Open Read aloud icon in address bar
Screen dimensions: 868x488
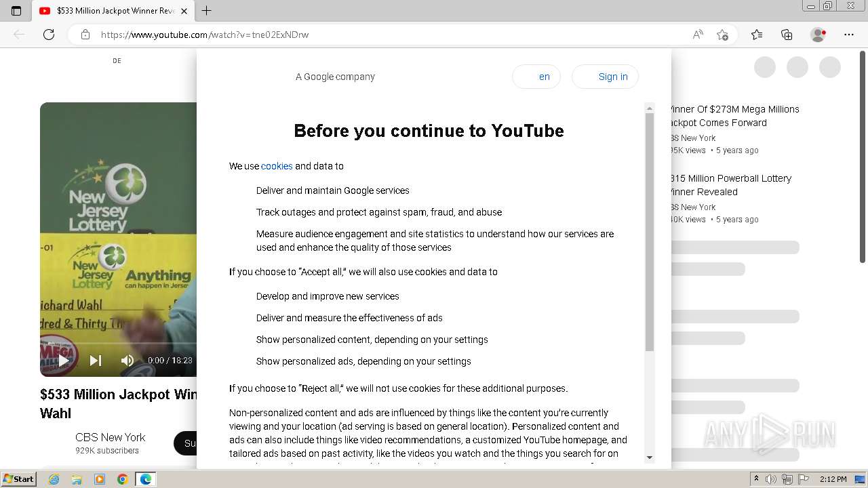click(698, 35)
